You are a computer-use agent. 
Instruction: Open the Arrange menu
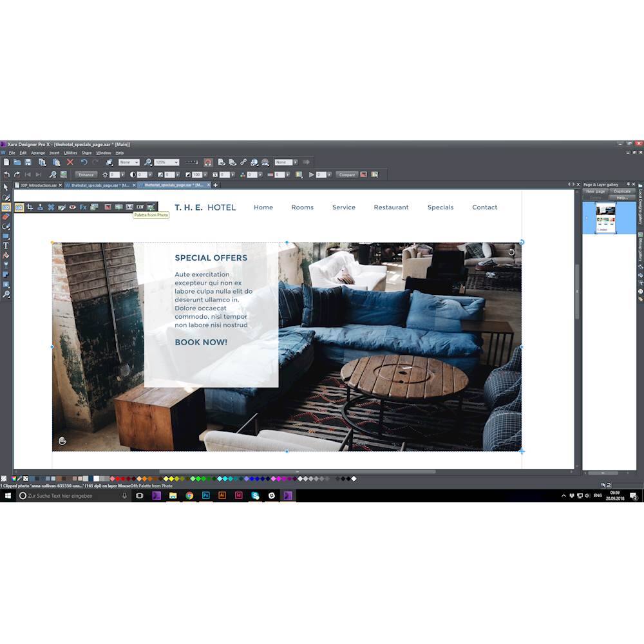(x=38, y=153)
